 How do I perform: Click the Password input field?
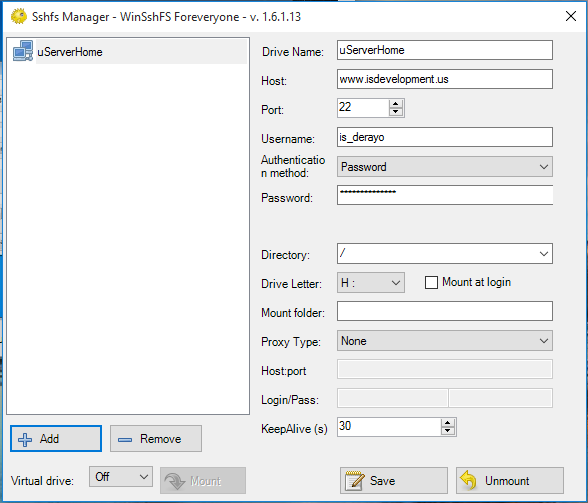coord(444,195)
